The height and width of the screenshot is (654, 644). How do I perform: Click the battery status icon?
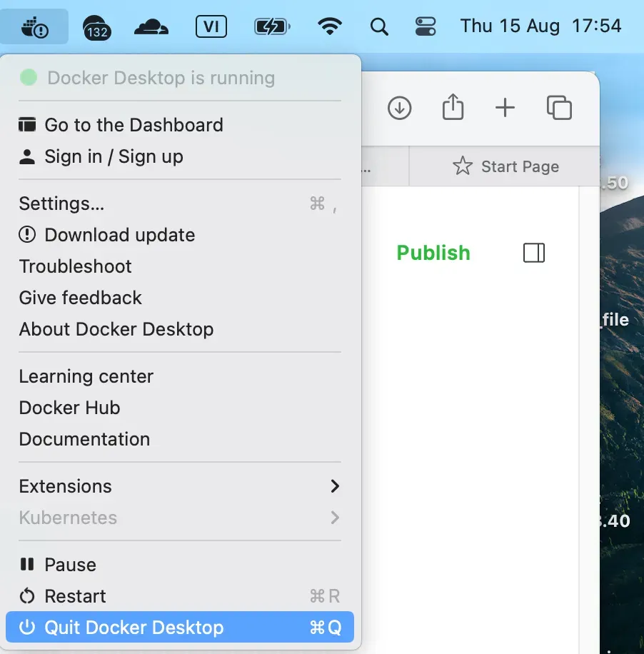271,26
